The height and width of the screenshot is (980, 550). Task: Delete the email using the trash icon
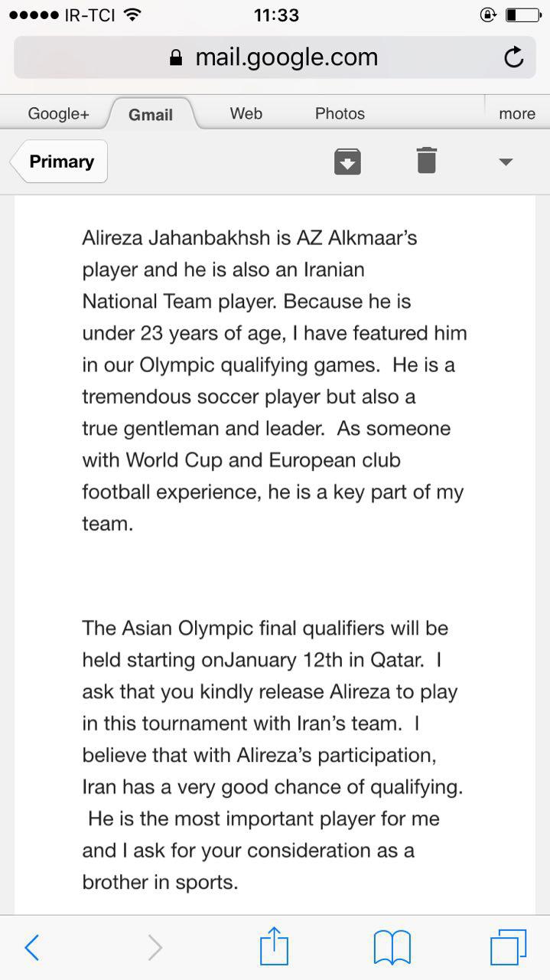click(427, 161)
